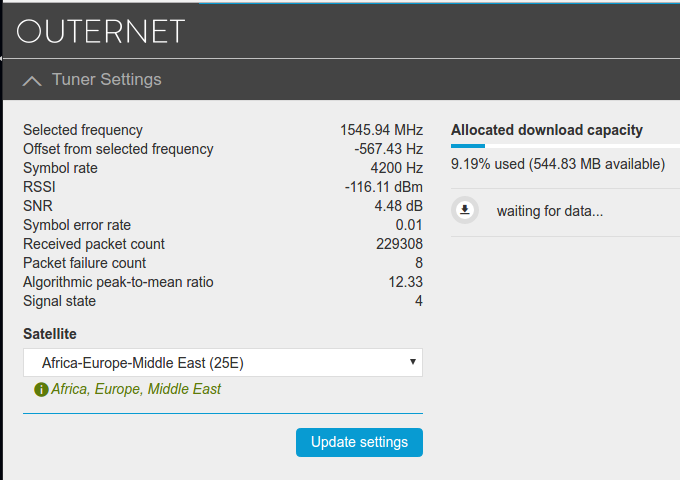Click the Update settings button
Screen dimensions: 680x480
(359, 442)
